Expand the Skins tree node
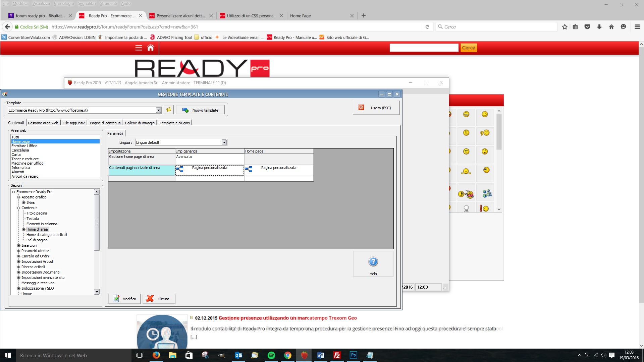The width and height of the screenshot is (644, 362). (24, 202)
